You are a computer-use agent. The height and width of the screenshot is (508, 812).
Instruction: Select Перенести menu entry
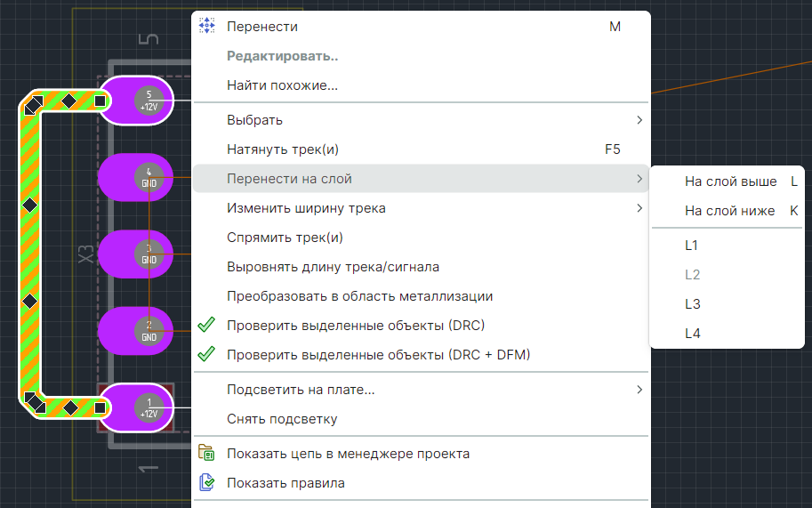pos(421,27)
